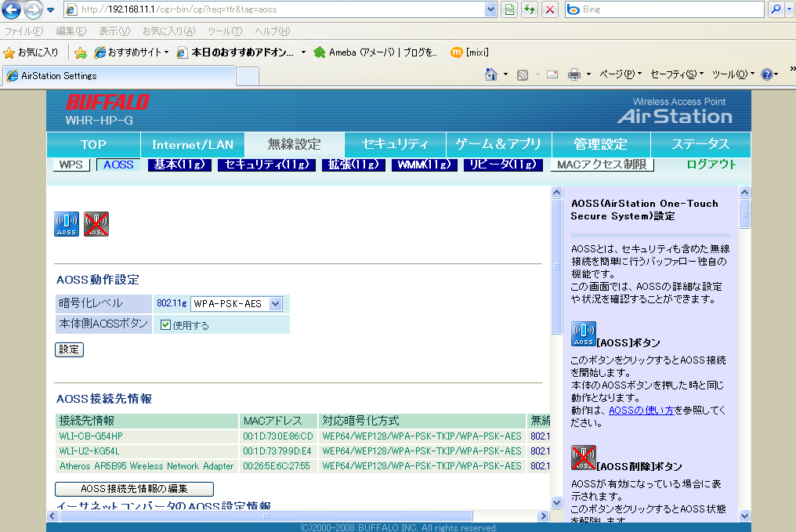The image size is (796, 532).
Task: Open the セキュリティ(11g) sub-tab
Action: coord(266,165)
